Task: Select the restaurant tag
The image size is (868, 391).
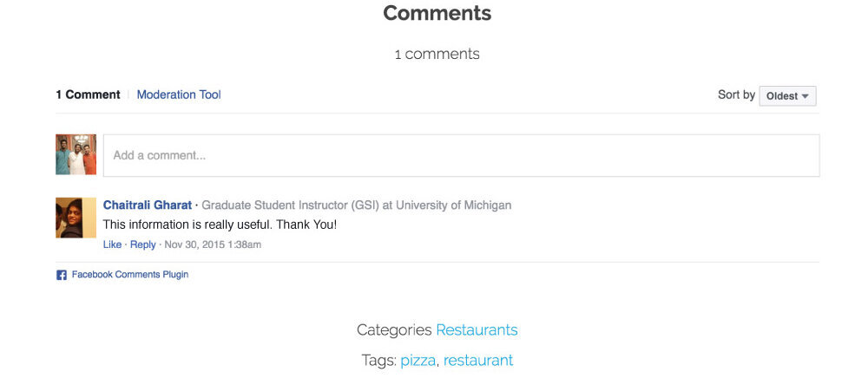Action: click(478, 361)
